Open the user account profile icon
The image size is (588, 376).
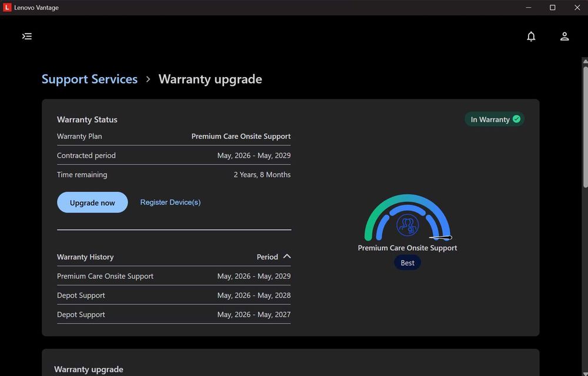[x=564, y=36]
